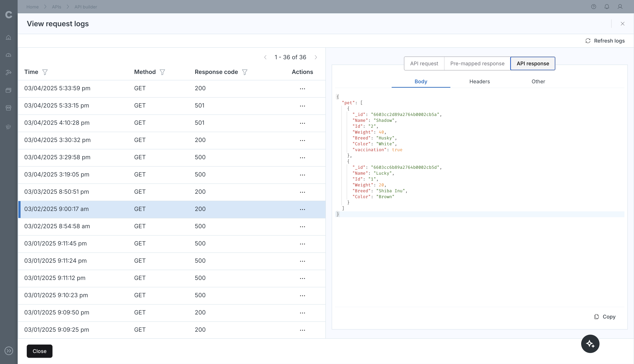Open the learning graduation cap sidebar icon

tap(8, 127)
